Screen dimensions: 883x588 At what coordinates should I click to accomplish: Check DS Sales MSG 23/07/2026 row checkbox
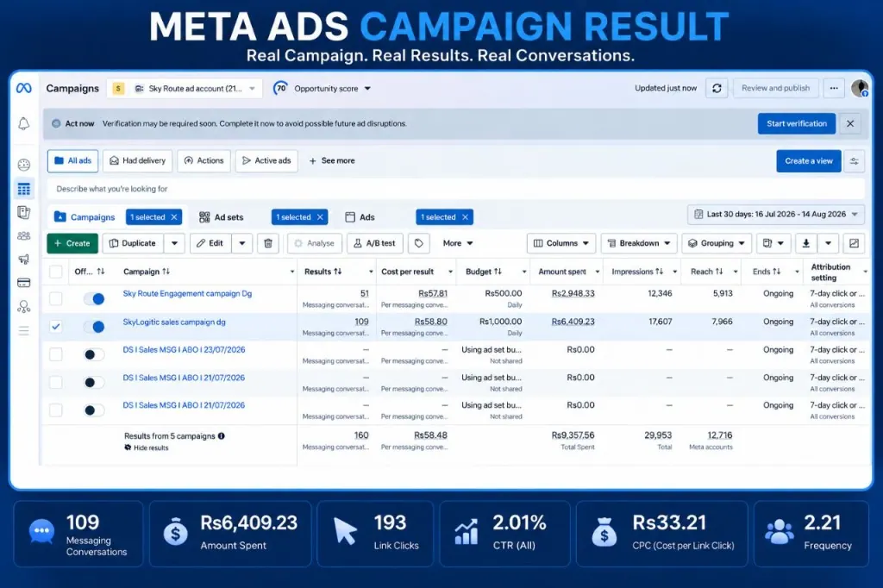point(56,354)
